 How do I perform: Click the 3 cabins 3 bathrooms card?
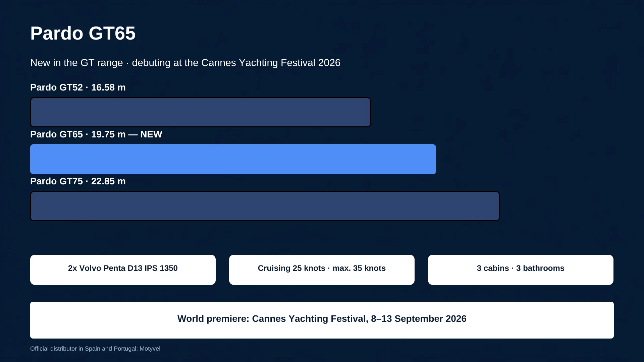tap(521, 270)
